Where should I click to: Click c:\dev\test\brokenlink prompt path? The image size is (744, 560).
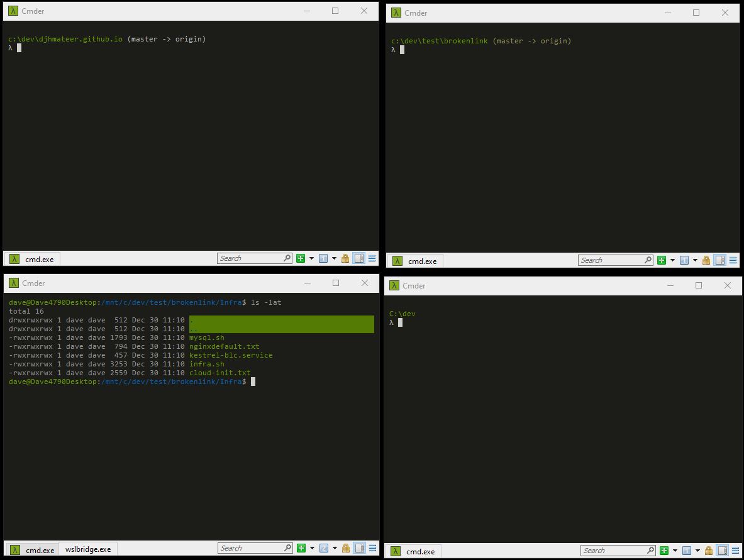click(440, 41)
